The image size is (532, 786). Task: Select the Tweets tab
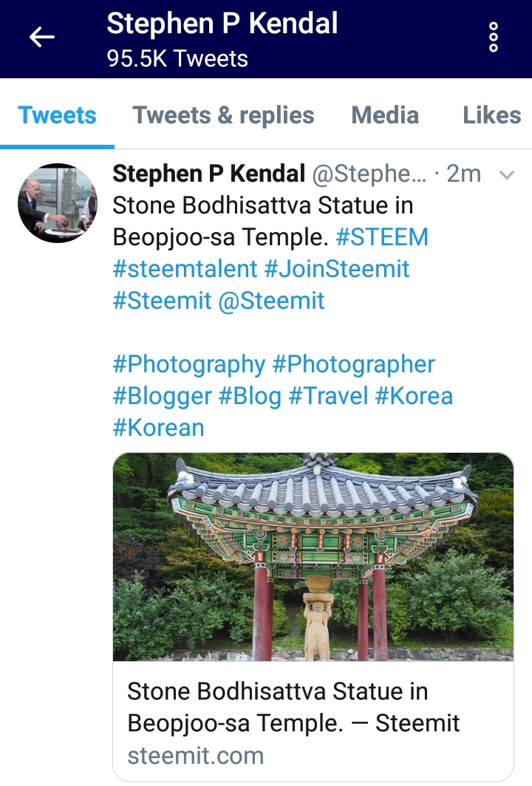coord(57,115)
